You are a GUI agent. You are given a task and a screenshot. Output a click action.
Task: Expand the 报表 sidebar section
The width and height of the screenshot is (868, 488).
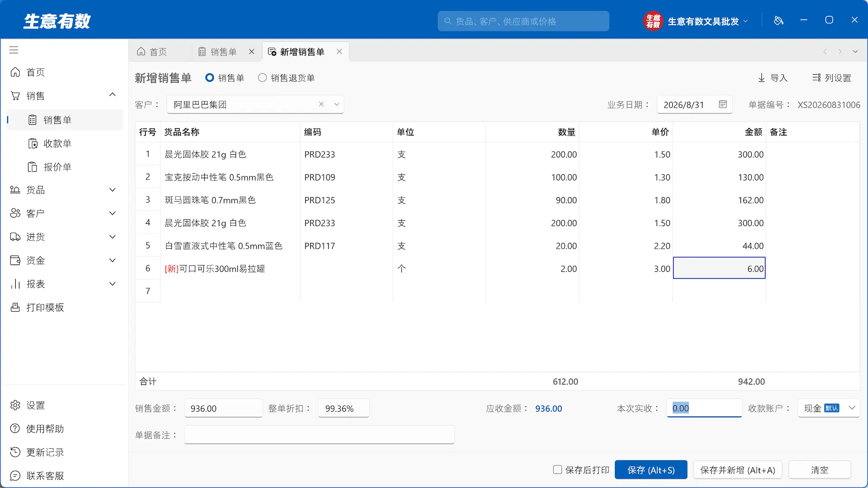(x=113, y=284)
